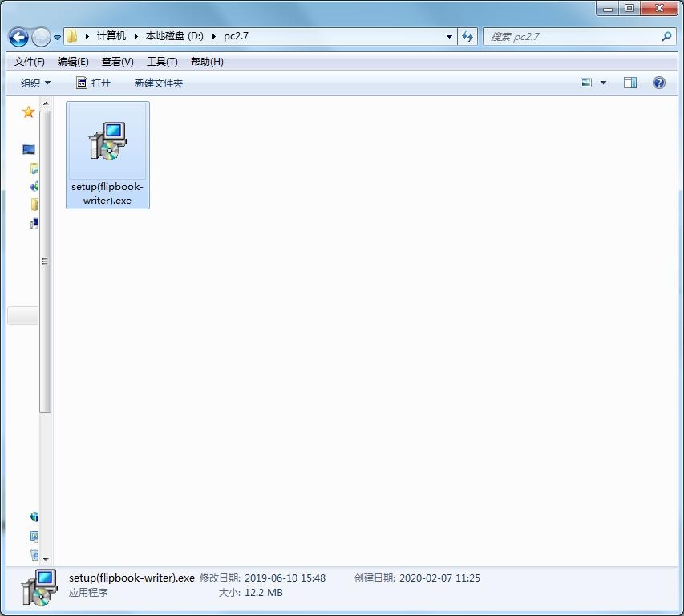Click the 新建文件夹 button

[159, 83]
